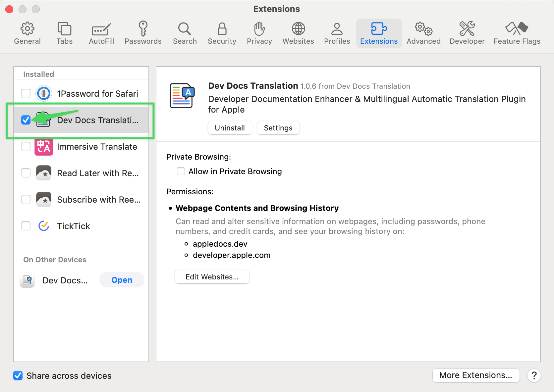Switch to the Tabs preferences pane
Image resolution: width=554 pixels, height=392 pixels.
coord(64,29)
